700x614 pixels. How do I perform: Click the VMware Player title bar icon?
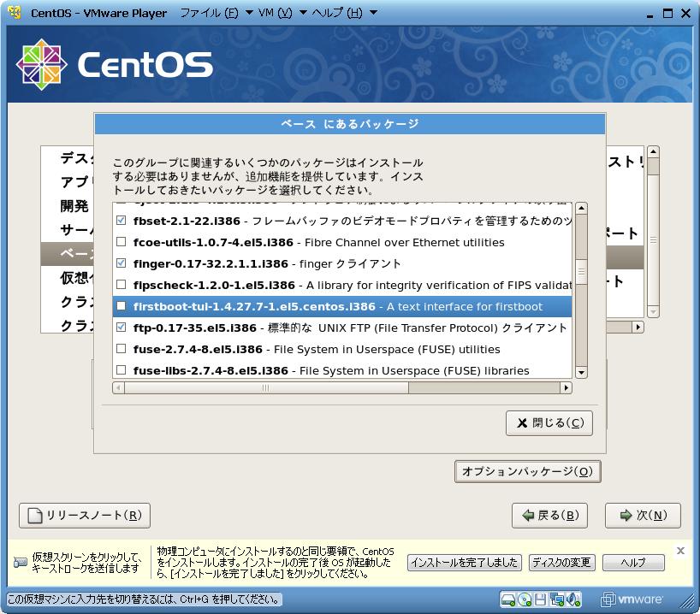(14, 13)
